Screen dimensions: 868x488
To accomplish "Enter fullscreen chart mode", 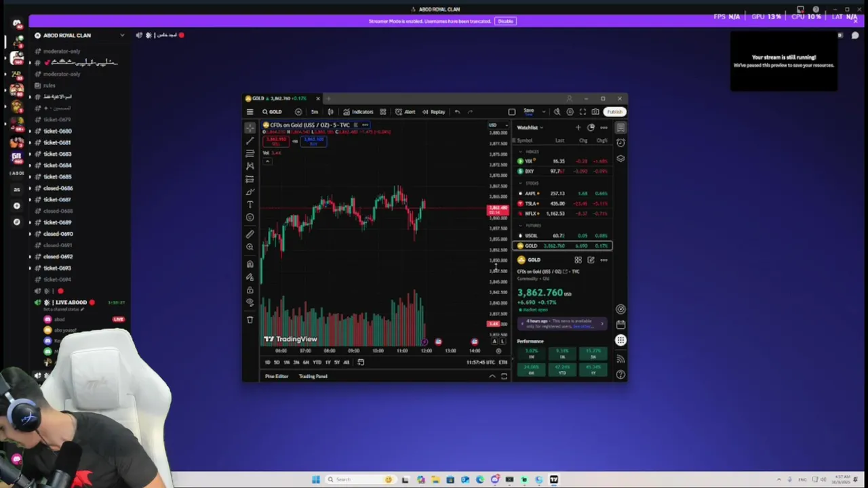I will (583, 112).
